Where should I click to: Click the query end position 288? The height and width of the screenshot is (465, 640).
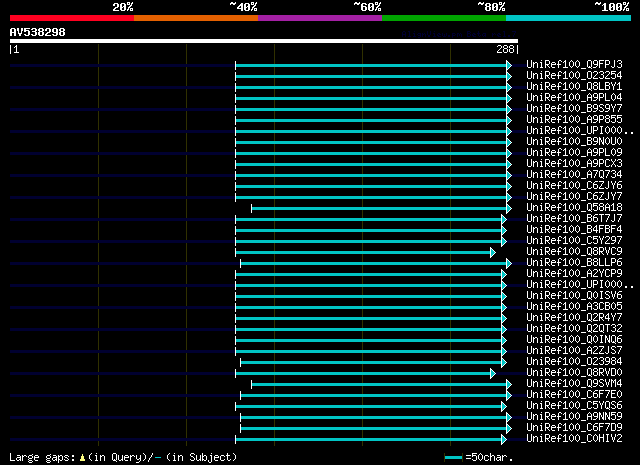[x=505, y=49]
